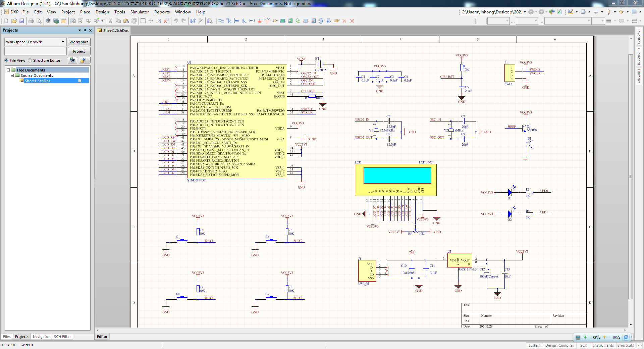Unpin the Projects panel
644x349 pixels.
tap(85, 30)
